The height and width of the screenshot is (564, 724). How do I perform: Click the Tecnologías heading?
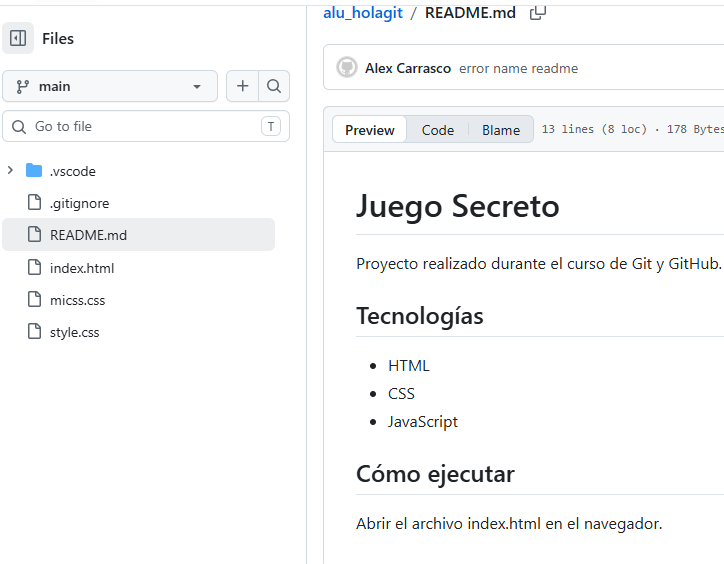point(420,316)
